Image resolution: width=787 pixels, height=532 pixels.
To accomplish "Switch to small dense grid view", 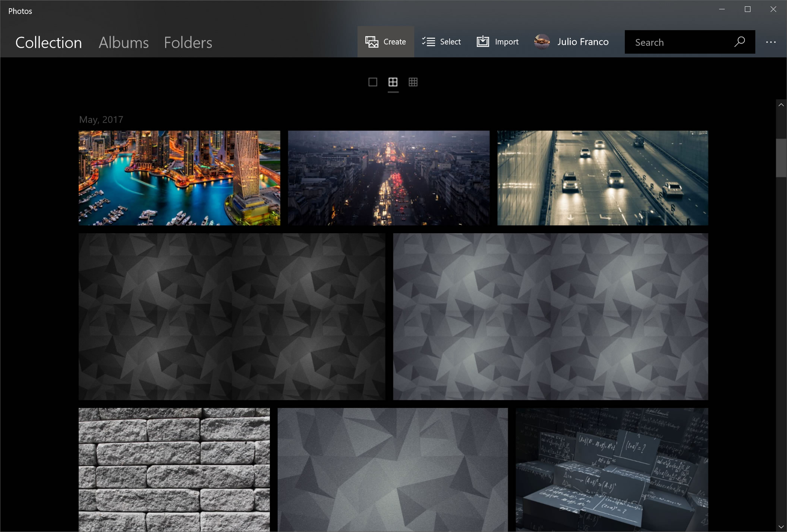I will (413, 82).
